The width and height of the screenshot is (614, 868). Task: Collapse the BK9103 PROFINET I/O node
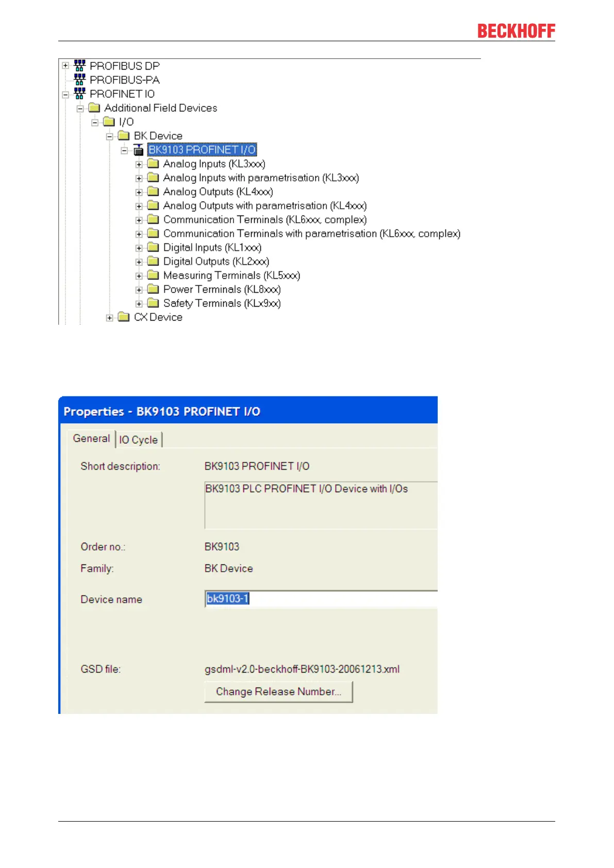point(124,150)
